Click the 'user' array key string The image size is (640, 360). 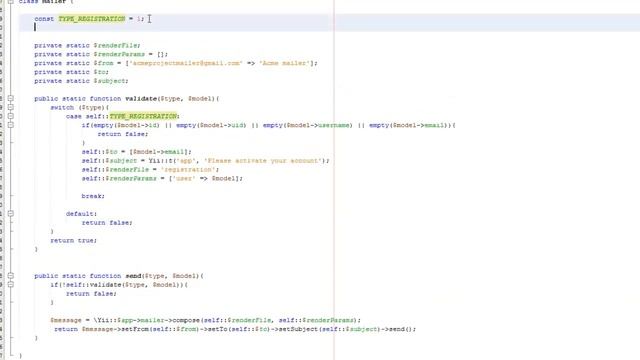(183, 178)
